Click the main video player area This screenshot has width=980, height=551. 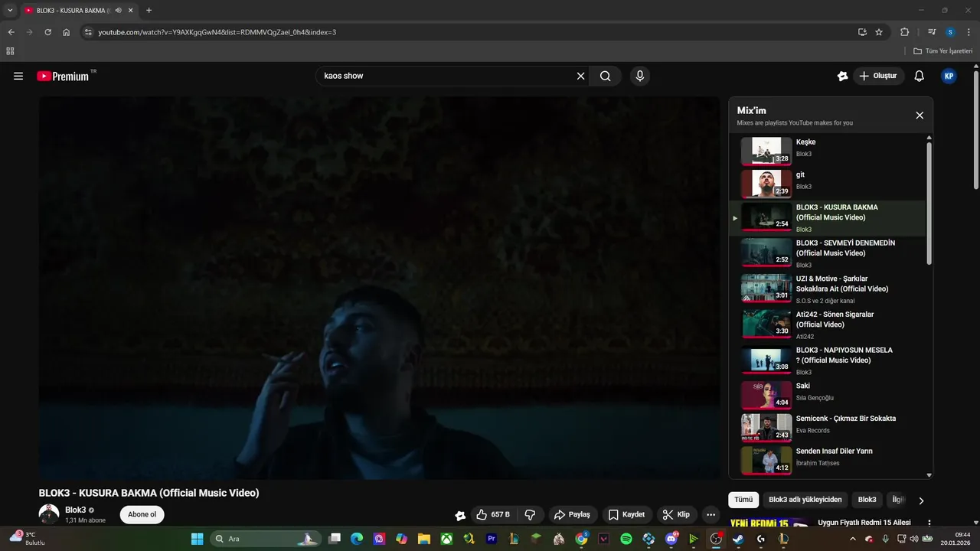379,288
